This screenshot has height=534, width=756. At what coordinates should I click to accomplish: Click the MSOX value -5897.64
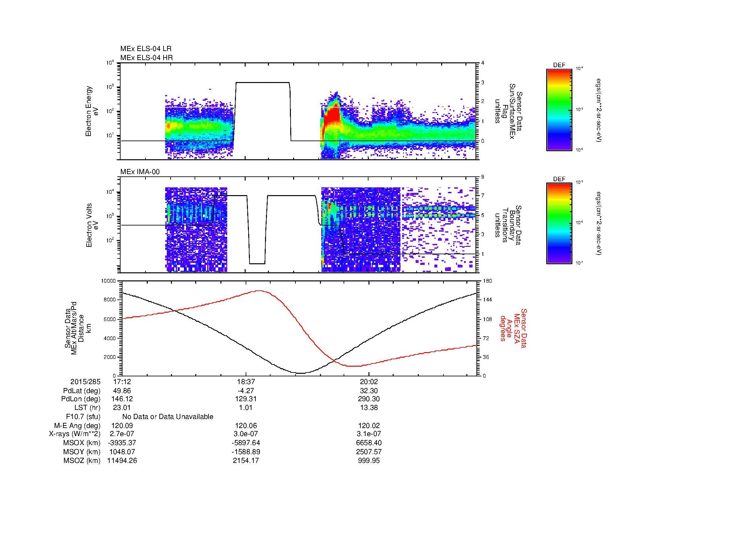(246, 443)
